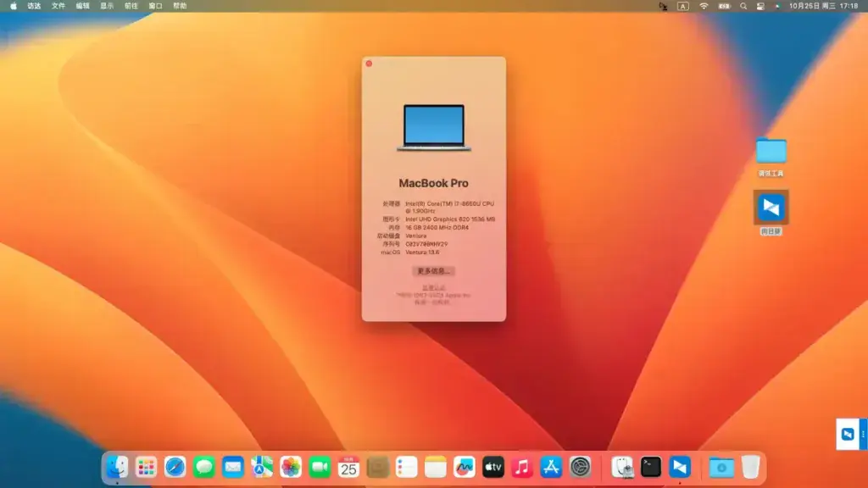This screenshot has width=868, height=488.
Task: Click the MacBook Pro laptop image
Action: point(434,127)
